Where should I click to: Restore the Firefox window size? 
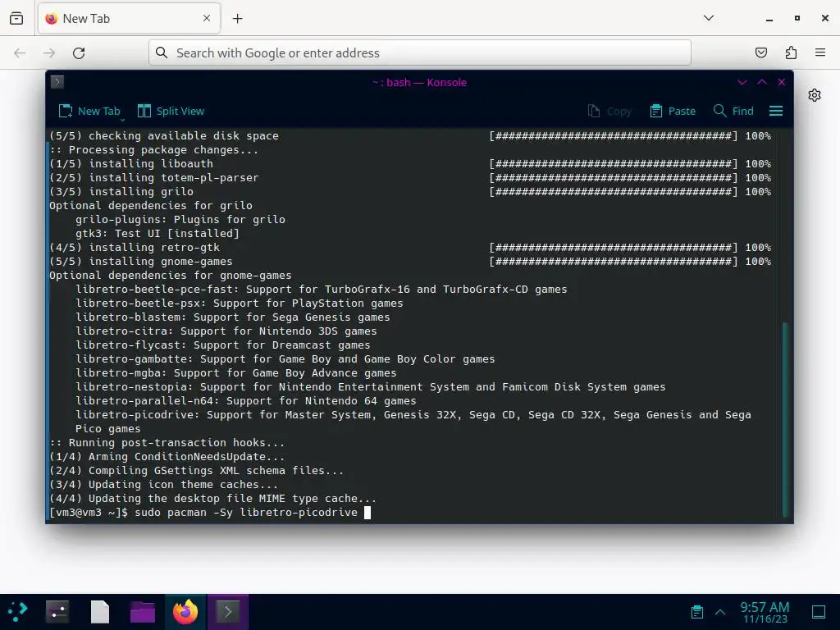797,18
